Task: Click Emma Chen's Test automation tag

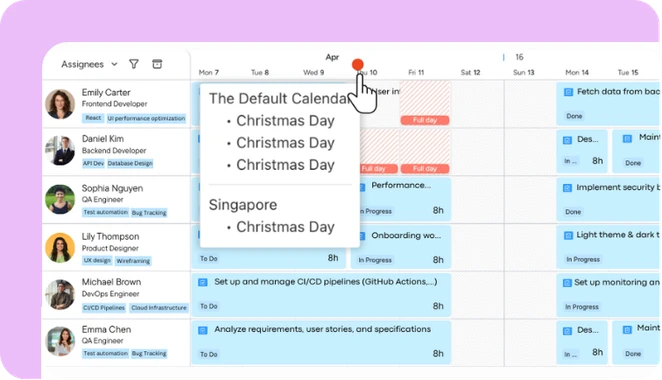Action: pyautogui.click(x=105, y=353)
